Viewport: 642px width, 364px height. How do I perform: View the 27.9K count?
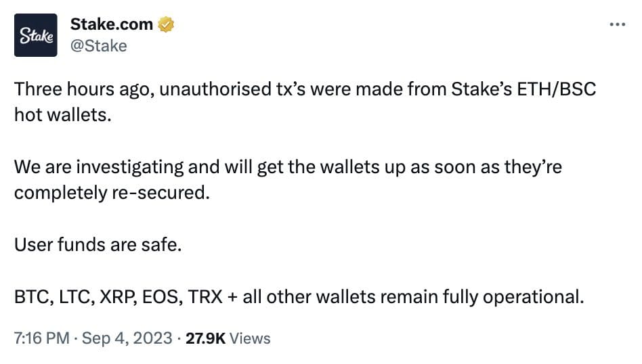tap(206, 338)
